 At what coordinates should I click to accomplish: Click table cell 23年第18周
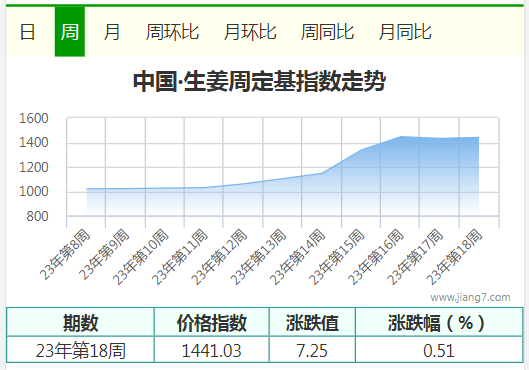coord(80,350)
